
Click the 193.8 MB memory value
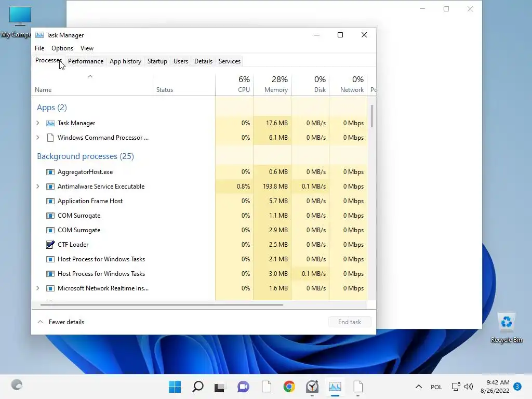[275, 187]
